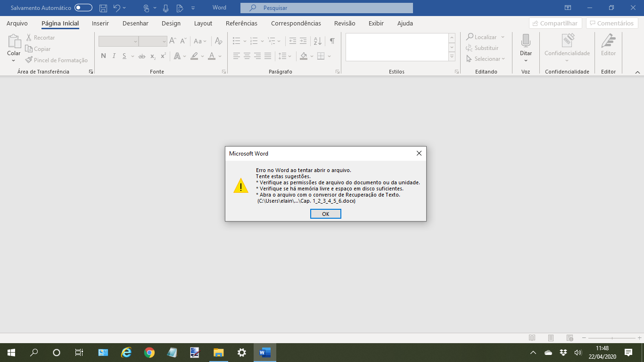Image resolution: width=644 pixels, height=362 pixels.
Task: Click the Colar paste icon
Action: (14, 41)
